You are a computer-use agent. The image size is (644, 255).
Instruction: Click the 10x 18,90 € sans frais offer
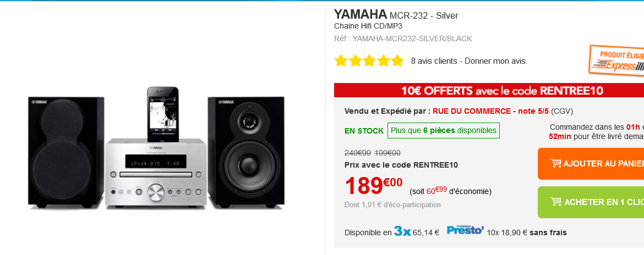coord(527,232)
